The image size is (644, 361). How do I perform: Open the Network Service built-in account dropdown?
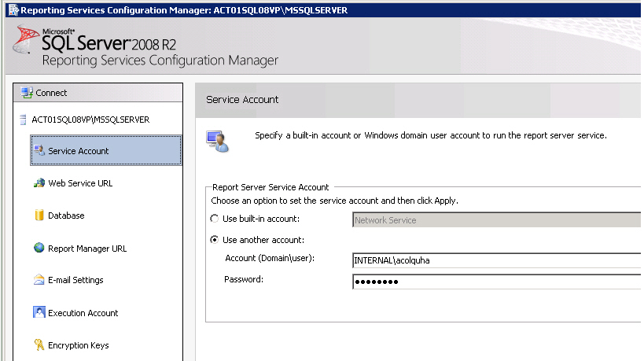click(497, 220)
